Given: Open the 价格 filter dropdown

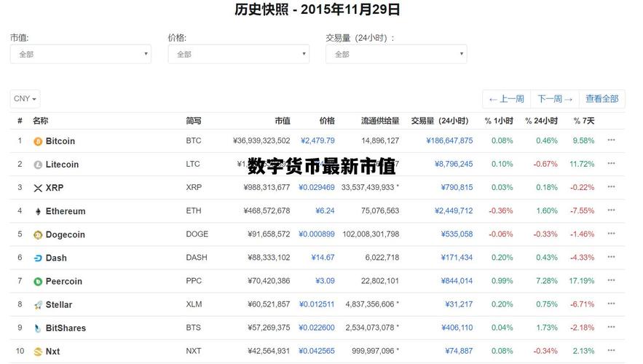Looking at the screenshot, I should [x=239, y=54].
